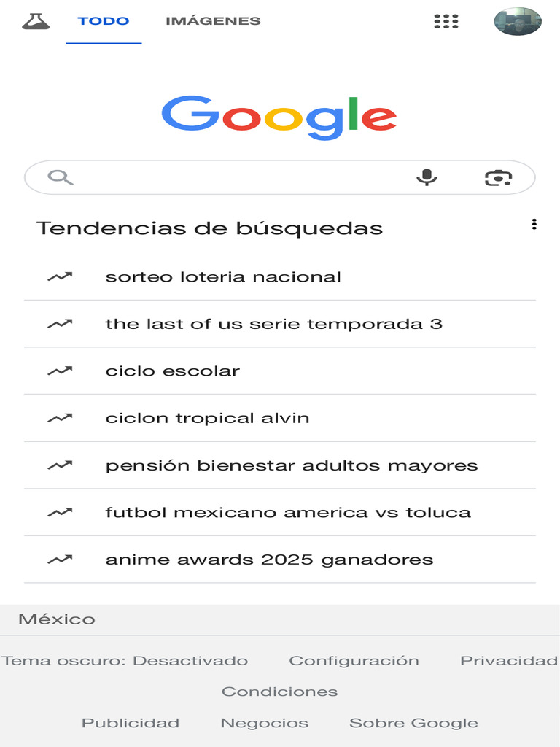Select the last of us serie temporada 3
560x747 pixels.
pos(273,324)
